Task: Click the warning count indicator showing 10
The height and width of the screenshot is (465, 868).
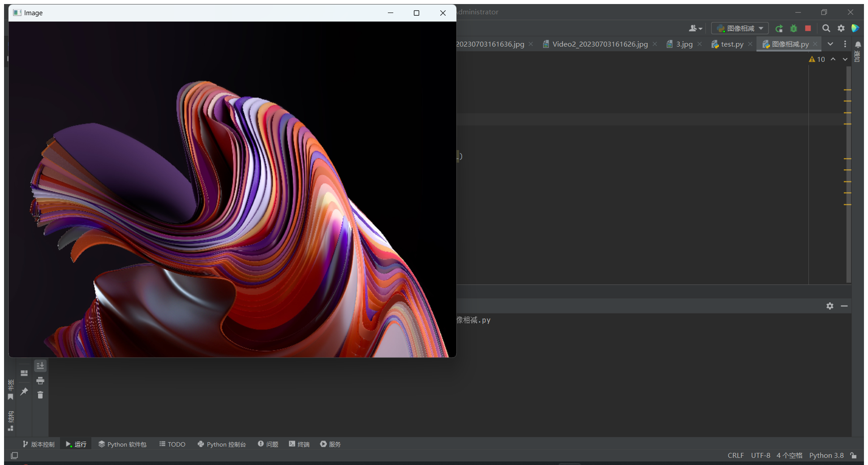Action: pos(817,59)
